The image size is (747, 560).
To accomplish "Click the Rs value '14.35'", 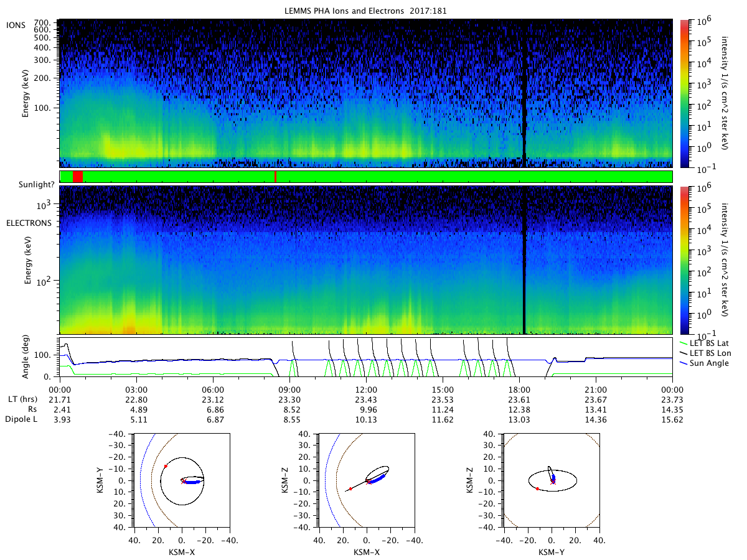I will pos(672,409).
